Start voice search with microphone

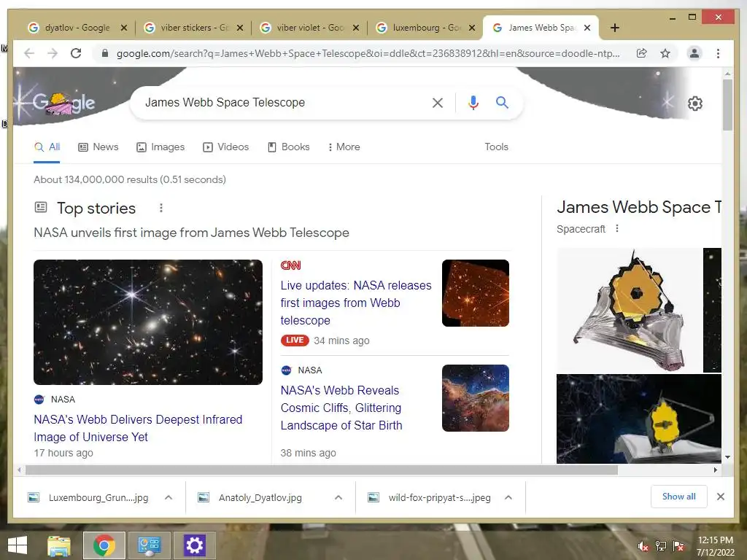473,103
